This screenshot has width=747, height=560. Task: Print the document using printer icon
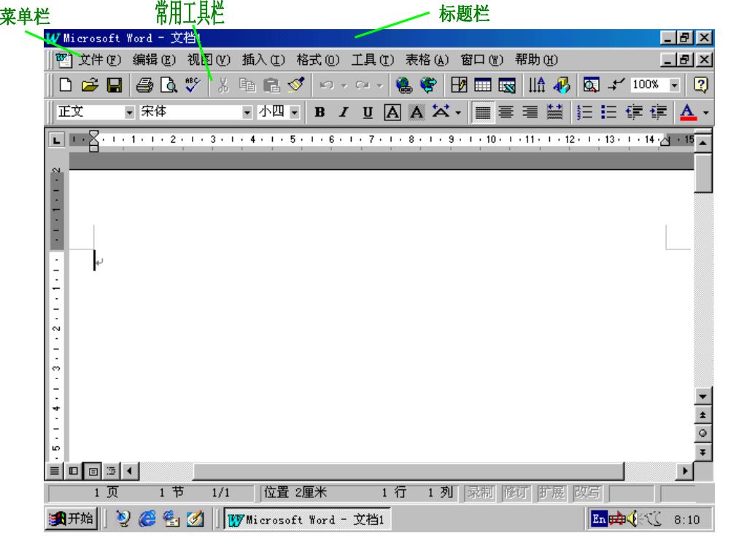click(x=144, y=85)
